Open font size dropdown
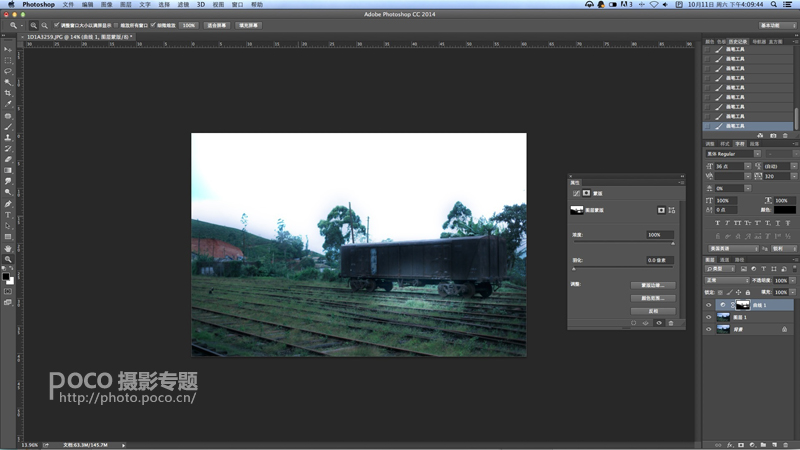 pyautogui.click(x=747, y=166)
